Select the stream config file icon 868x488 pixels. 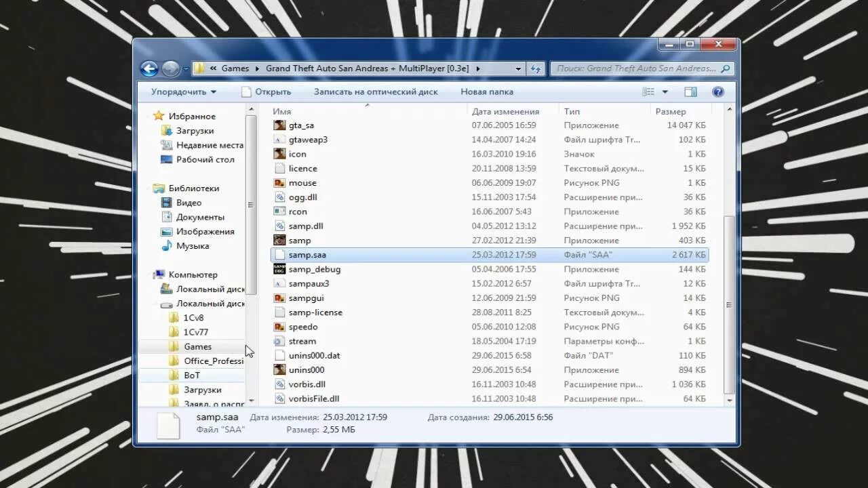point(279,341)
